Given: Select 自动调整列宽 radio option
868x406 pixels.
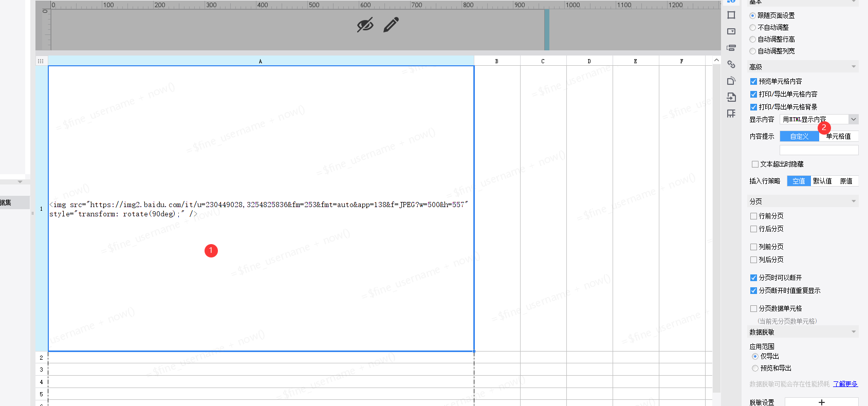Looking at the screenshot, I should point(753,51).
